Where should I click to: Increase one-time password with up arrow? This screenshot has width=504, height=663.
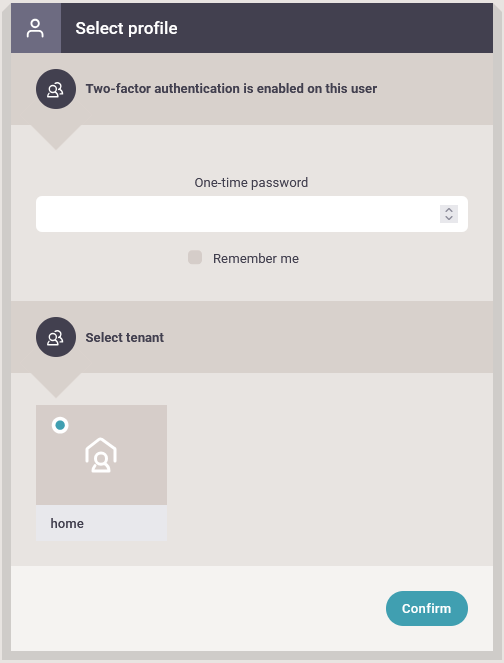(x=449, y=210)
